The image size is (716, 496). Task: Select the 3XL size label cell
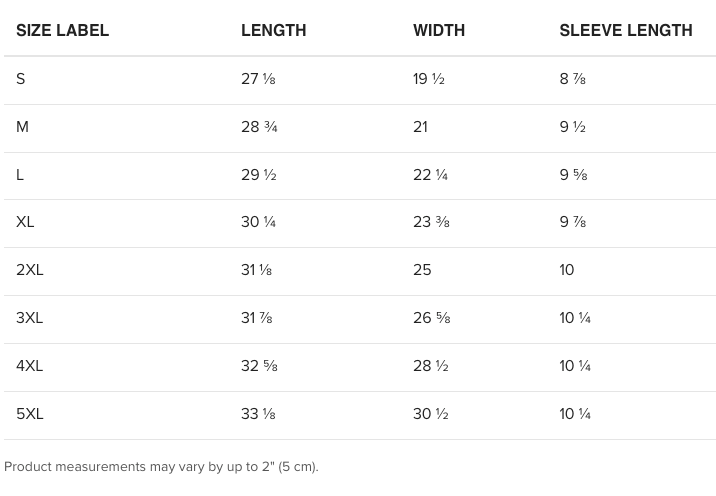pos(30,318)
